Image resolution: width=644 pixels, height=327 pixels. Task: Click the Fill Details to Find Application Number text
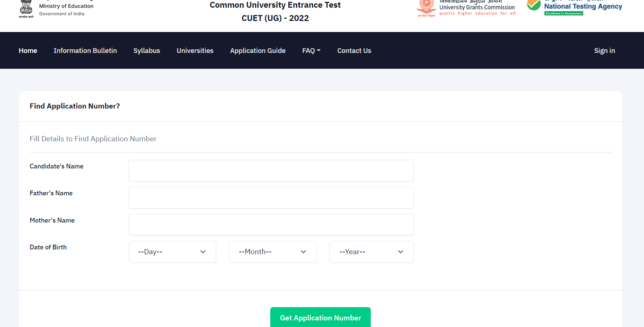tap(93, 139)
